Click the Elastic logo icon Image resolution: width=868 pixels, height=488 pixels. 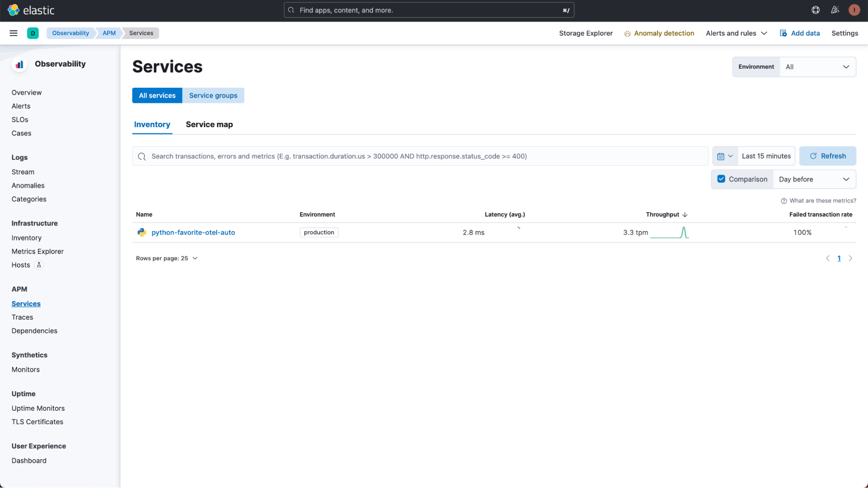coord(13,10)
